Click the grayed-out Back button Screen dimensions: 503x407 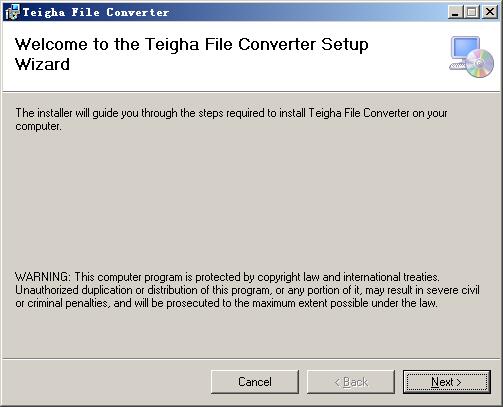(351, 382)
